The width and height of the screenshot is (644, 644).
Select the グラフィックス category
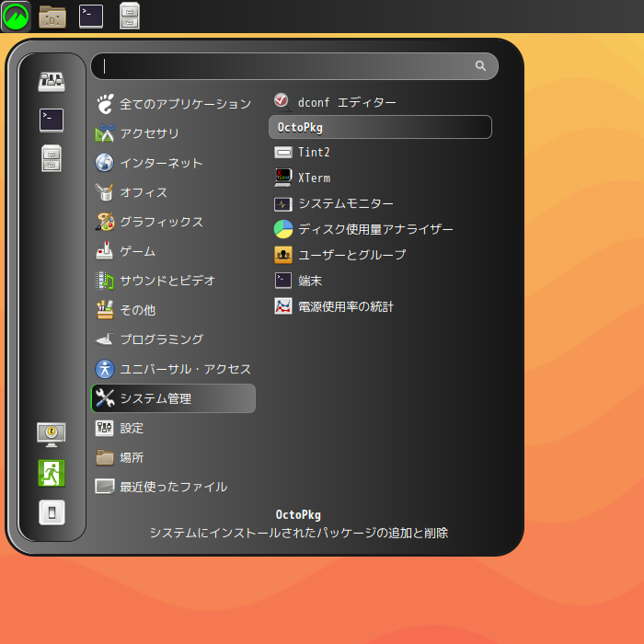173,222
